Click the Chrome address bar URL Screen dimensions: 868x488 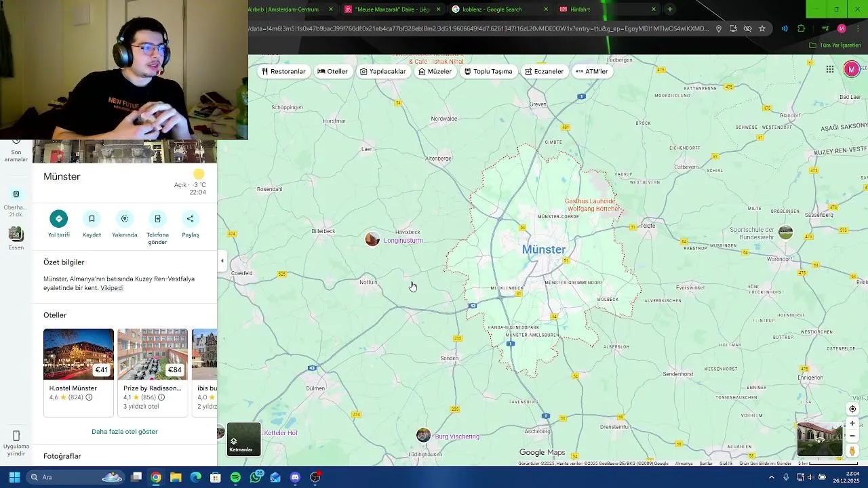click(x=479, y=28)
